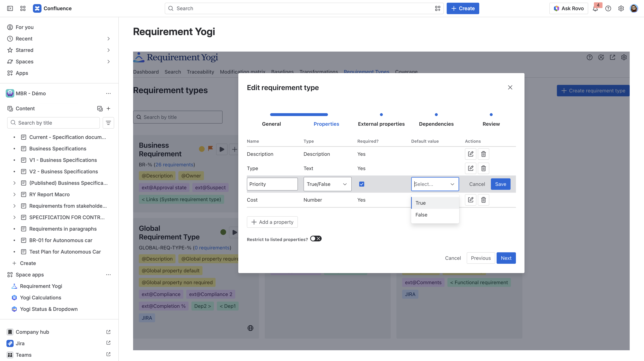The width and height of the screenshot is (644, 361).
Task: Open the default value Select dropdown
Action: click(x=435, y=184)
